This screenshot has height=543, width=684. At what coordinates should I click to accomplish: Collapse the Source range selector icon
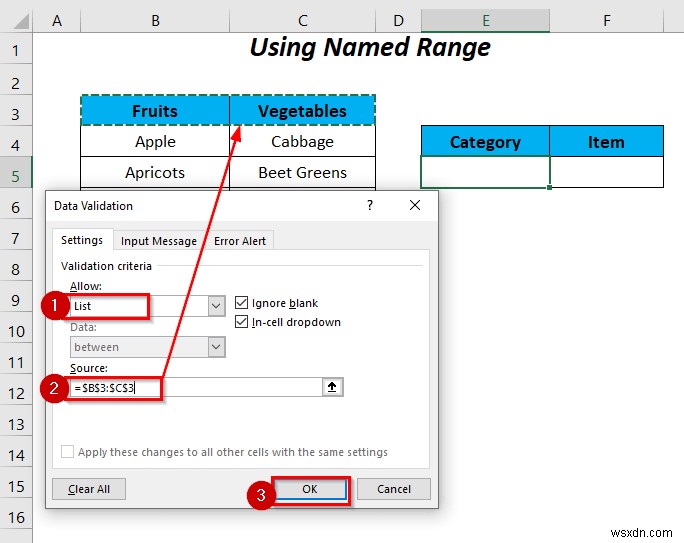[332, 387]
